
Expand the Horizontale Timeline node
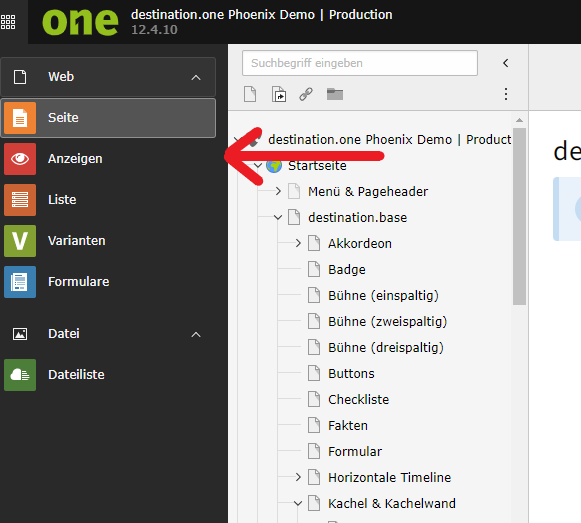pyautogui.click(x=298, y=477)
